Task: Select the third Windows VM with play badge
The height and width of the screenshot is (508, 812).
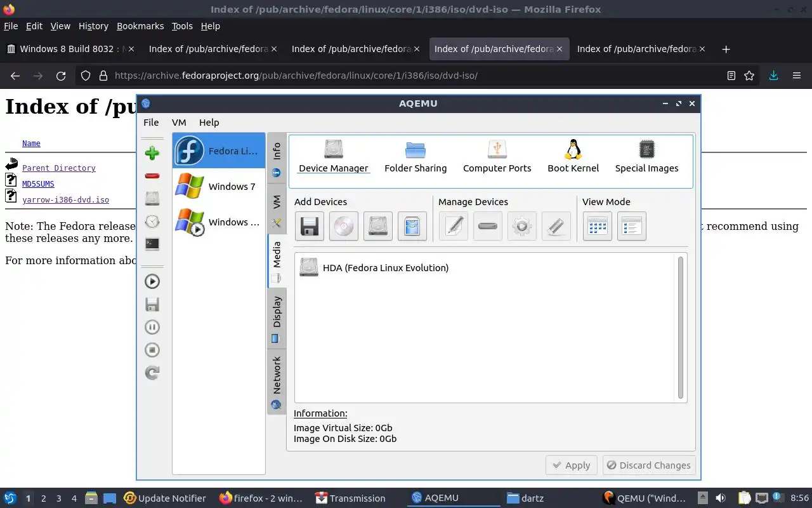Action: [219, 222]
